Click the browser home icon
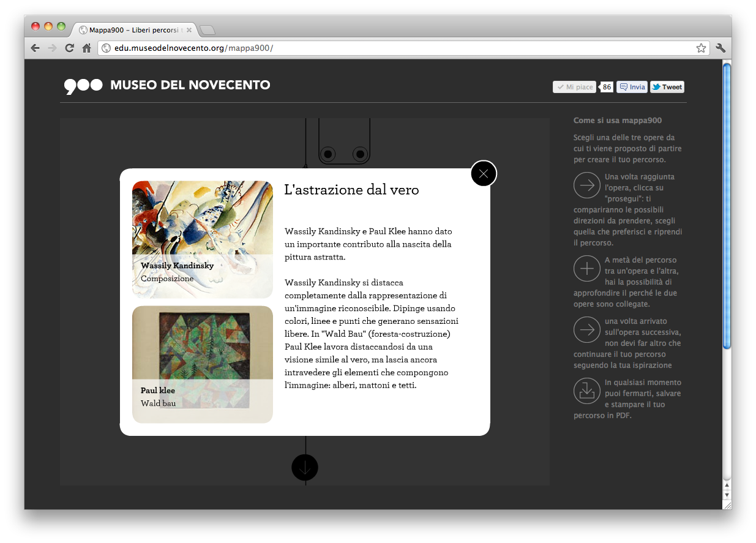 (87, 48)
